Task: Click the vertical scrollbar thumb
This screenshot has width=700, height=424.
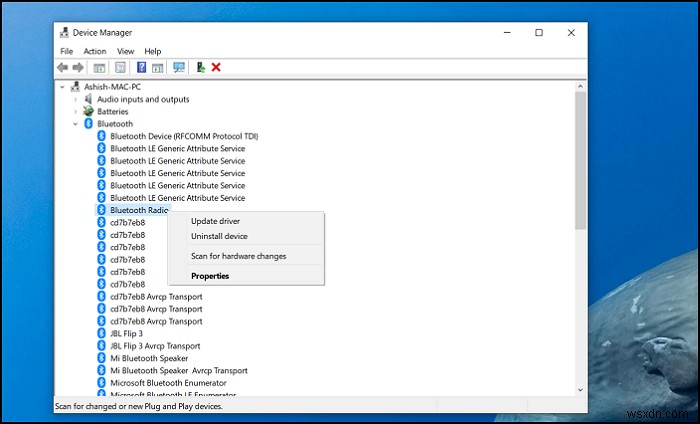Action: [x=580, y=161]
